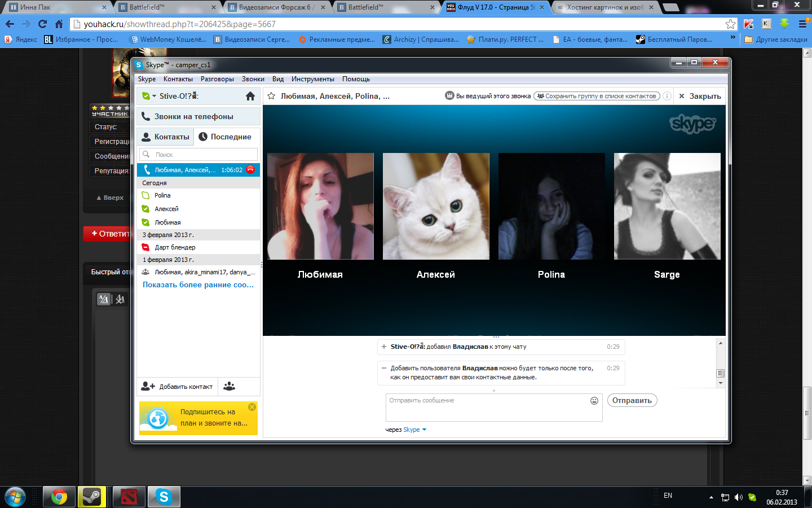Save group with Сохранить группу button

pos(597,96)
